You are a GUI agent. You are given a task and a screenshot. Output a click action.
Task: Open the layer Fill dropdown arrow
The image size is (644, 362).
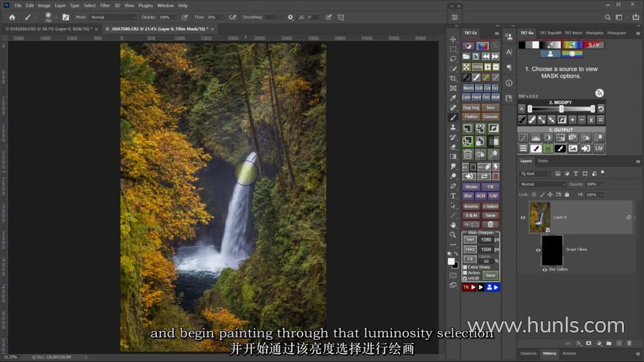tap(601, 194)
